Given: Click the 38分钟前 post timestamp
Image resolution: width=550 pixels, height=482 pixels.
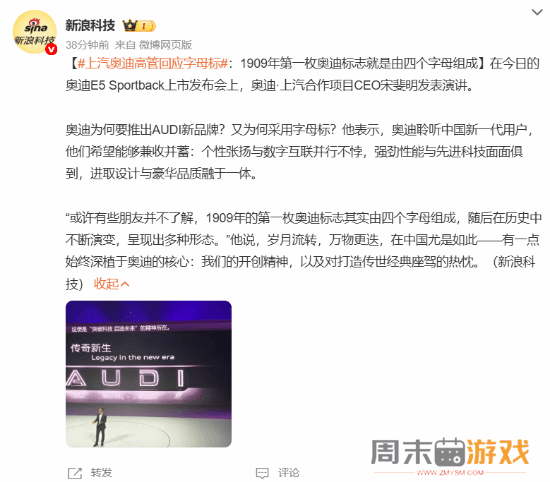Looking at the screenshot, I should tap(87, 45).
